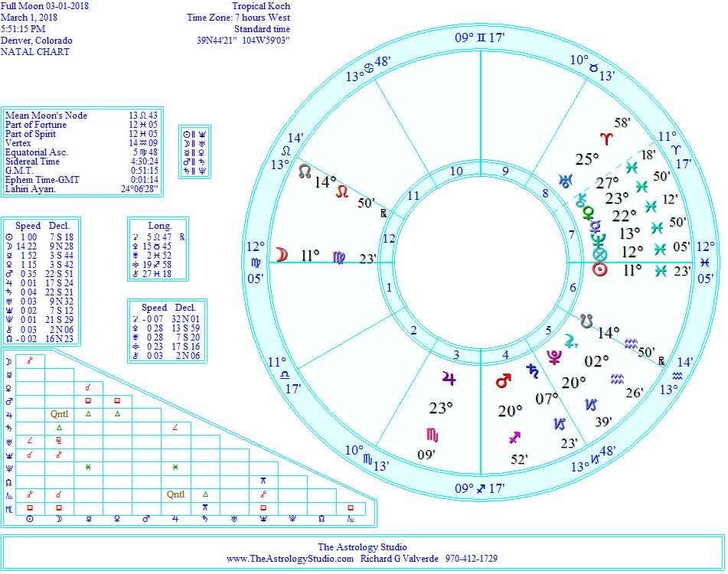Click the gray South Node glyph in Aquarius
Image resolution: width=728 pixels, height=574 pixels.
[x=586, y=317]
